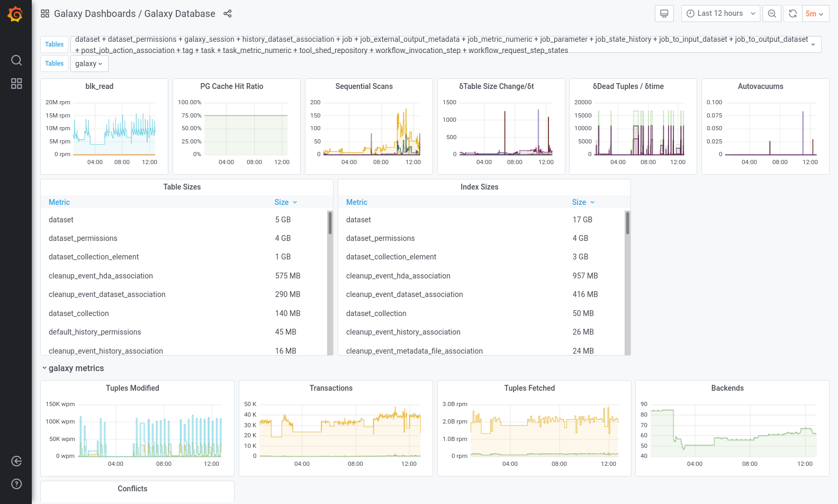
Task: Sort Index Sizes by Metric column
Action: 357,202
